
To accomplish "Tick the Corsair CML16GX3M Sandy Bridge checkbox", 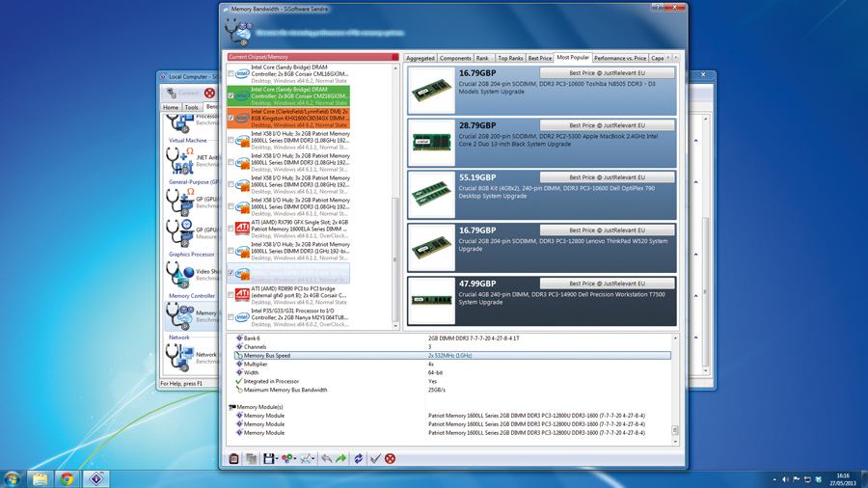I will pyautogui.click(x=231, y=73).
